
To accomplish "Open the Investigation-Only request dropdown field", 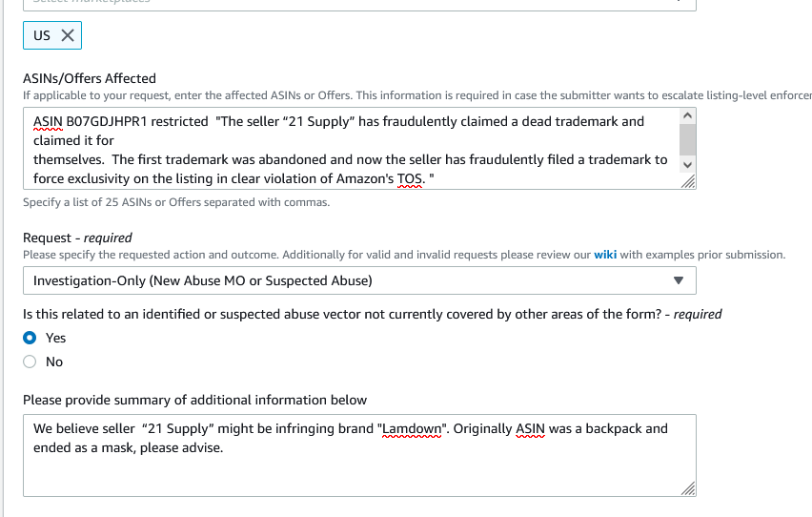I will coord(359,280).
